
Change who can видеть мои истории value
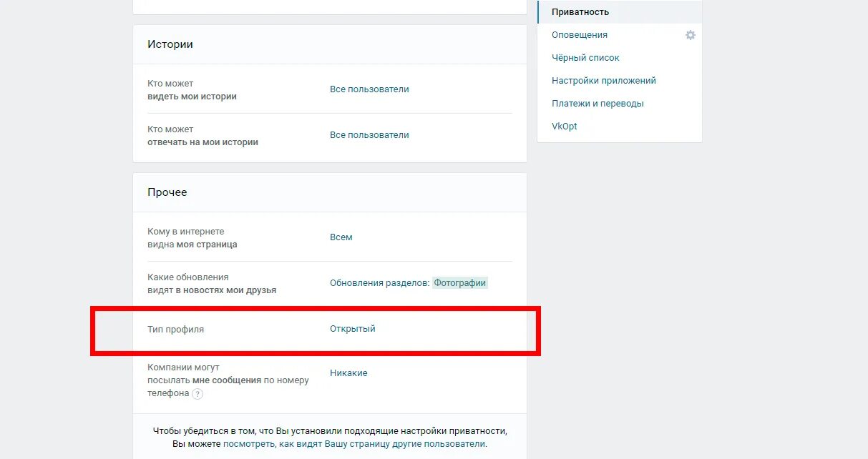369,89
